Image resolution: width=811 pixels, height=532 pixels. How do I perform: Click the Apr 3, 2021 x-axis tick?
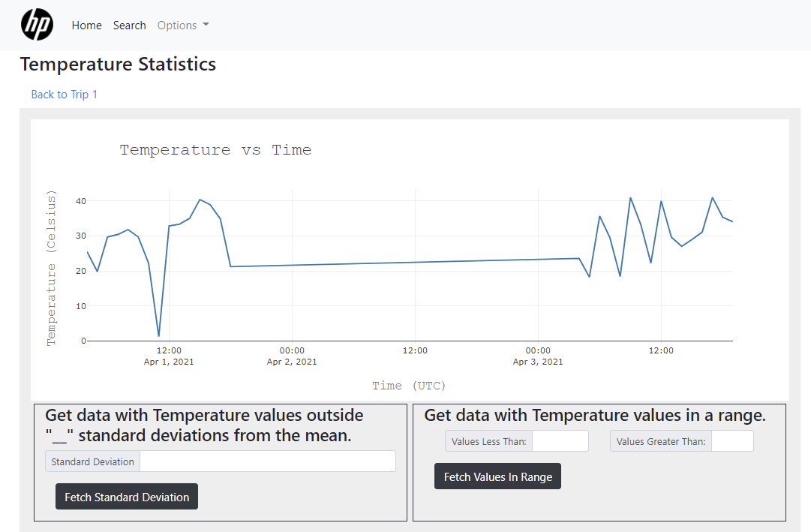point(538,356)
